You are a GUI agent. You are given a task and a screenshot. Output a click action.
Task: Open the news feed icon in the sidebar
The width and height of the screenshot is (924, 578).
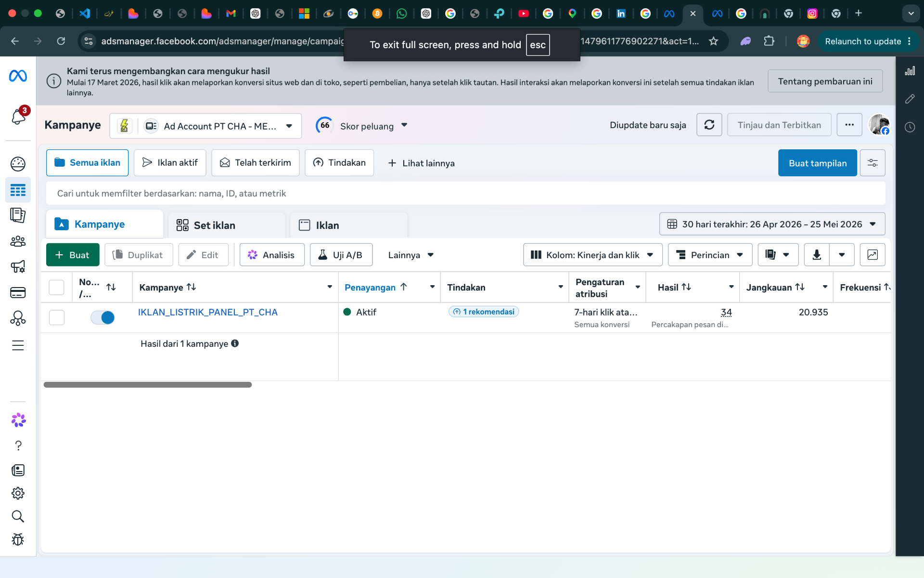[x=18, y=470]
